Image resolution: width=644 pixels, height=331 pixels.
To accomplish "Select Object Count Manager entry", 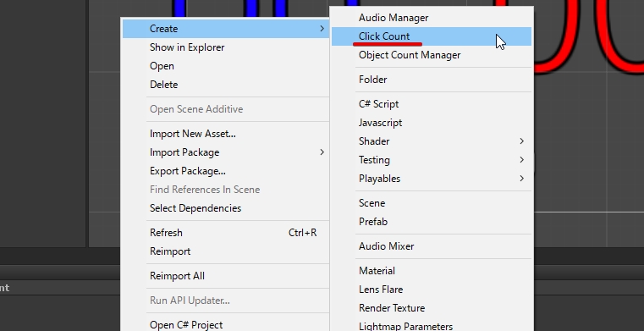I will tap(432, 55).
